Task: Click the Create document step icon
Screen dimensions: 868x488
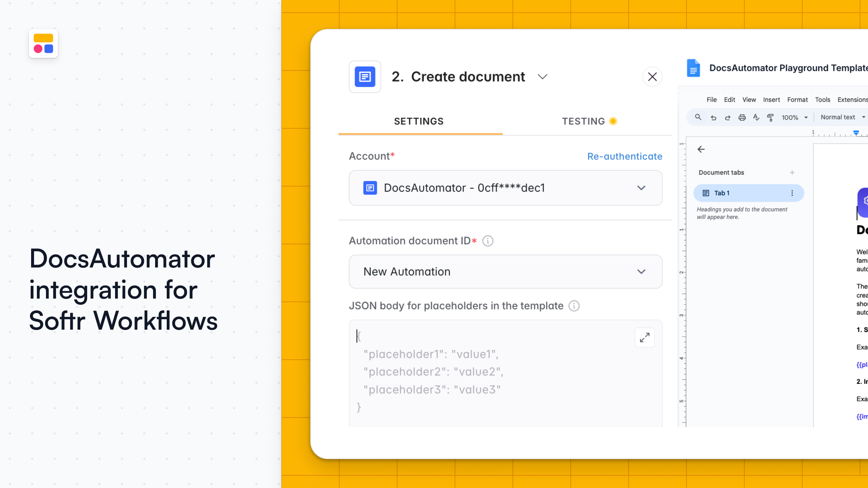Action: coord(365,77)
